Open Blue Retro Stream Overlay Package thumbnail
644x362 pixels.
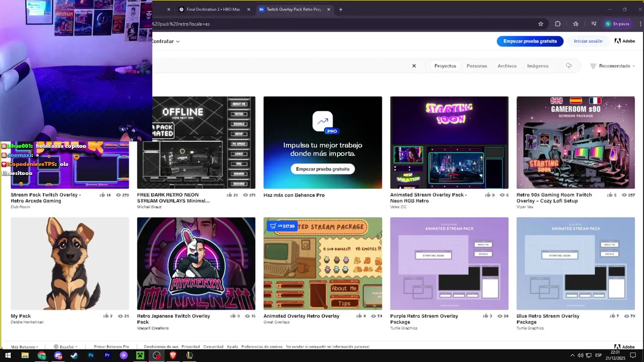click(x=576, y=263)
